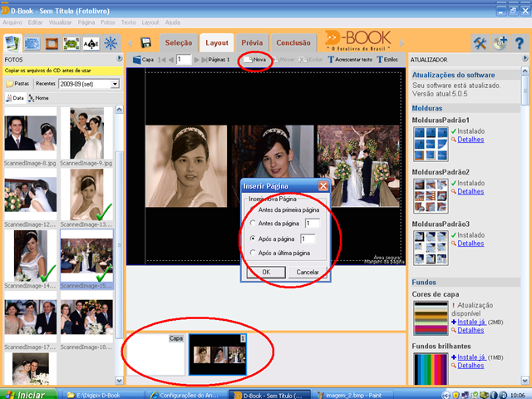Expand the FOTOS panel arrow

pyautogui.click(x=120, y=58)
